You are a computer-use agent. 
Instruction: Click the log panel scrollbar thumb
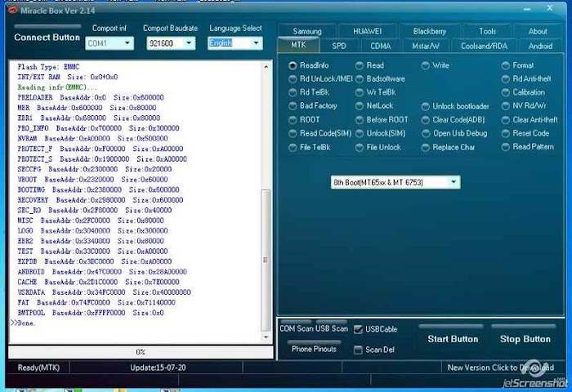(266, 261)
